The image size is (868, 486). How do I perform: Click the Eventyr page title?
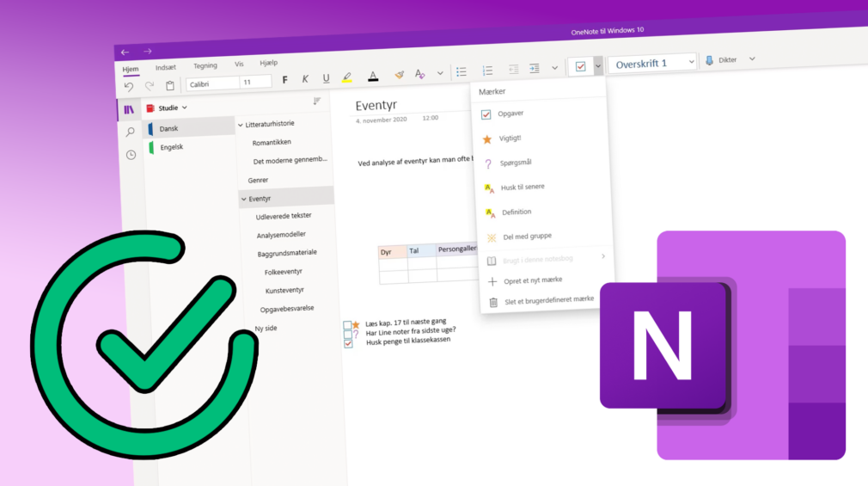click(376, 105)
